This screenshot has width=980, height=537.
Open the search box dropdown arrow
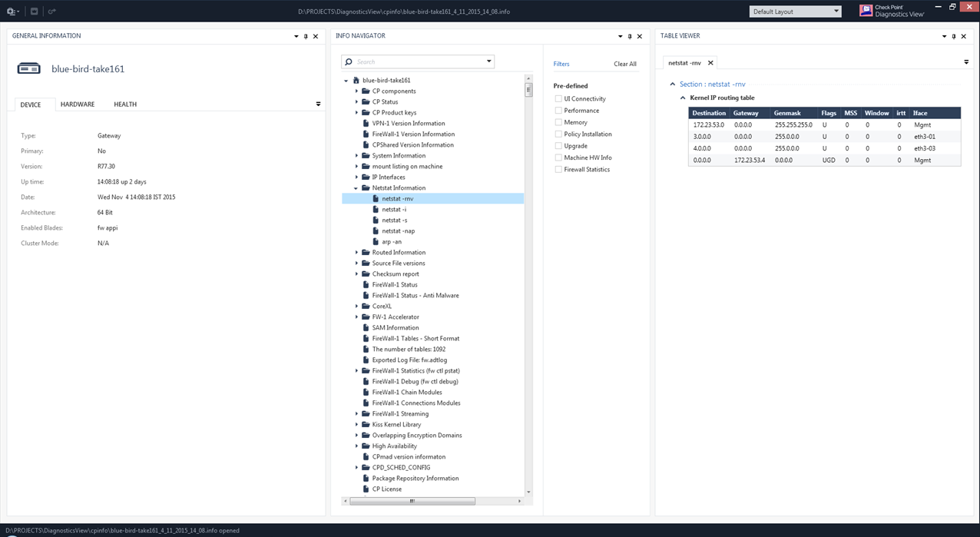488,61
